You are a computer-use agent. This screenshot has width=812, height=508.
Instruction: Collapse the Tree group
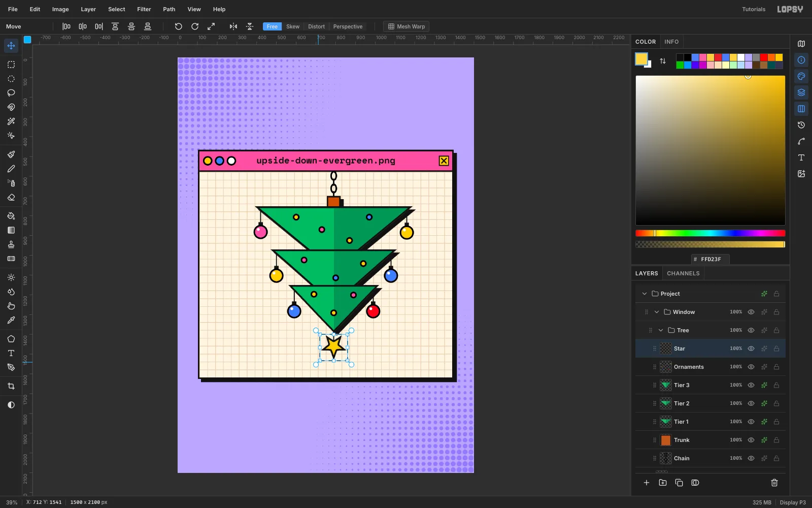pos(661,330)
